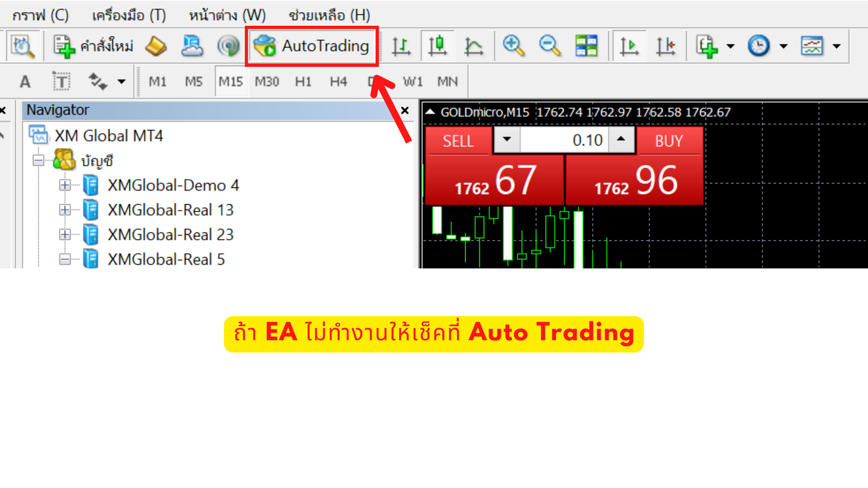The image size is (868, 488).
Task: Select the text label T tool
Action: pos(61,82)
